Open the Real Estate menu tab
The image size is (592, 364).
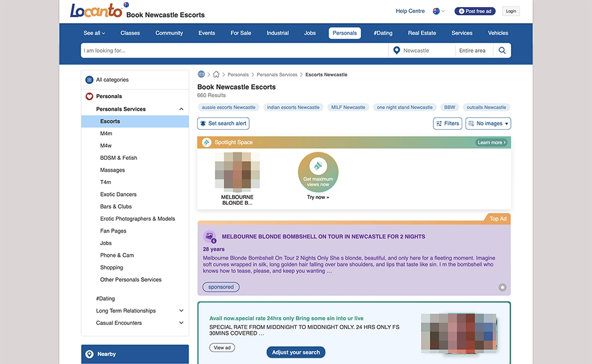pos(422,33)
